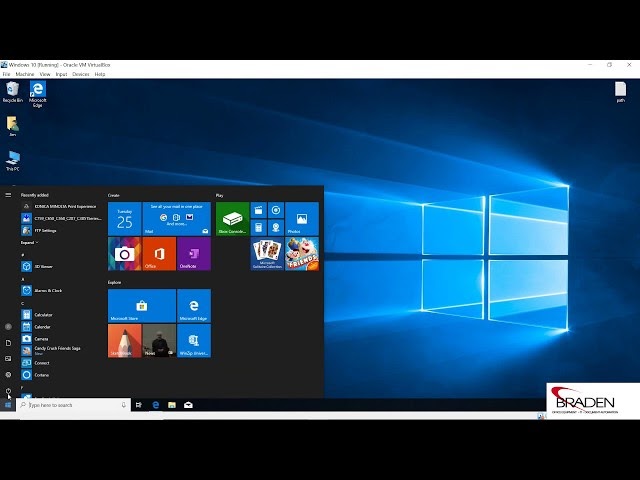Open Mail from the taskbar
The image size is (640, 480).
click(x=188, y=405)
